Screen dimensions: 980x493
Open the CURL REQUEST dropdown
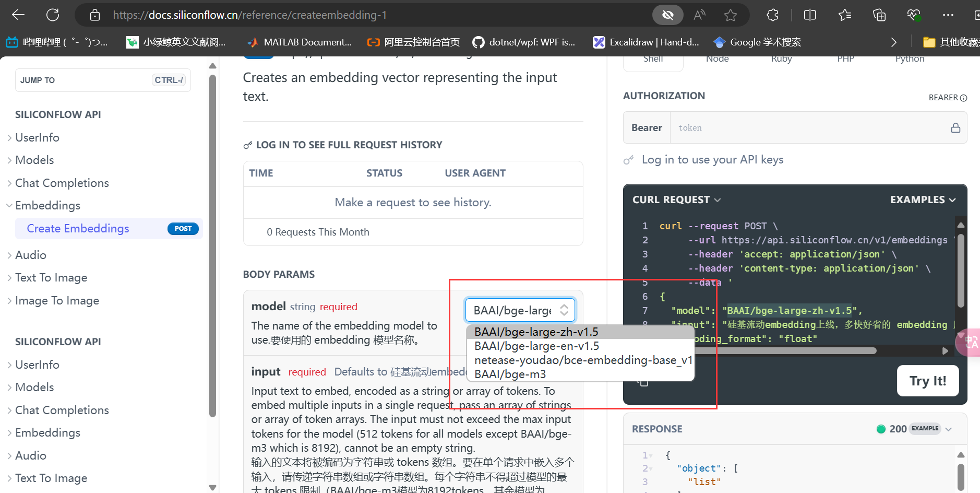pos(676,199)
